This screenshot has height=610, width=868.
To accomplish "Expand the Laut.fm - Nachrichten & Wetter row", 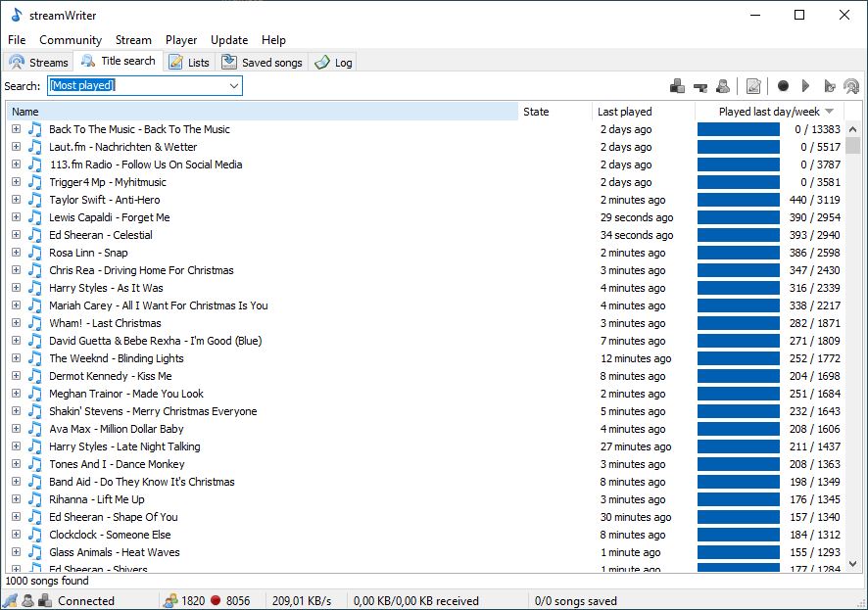I will coord(16,147).
